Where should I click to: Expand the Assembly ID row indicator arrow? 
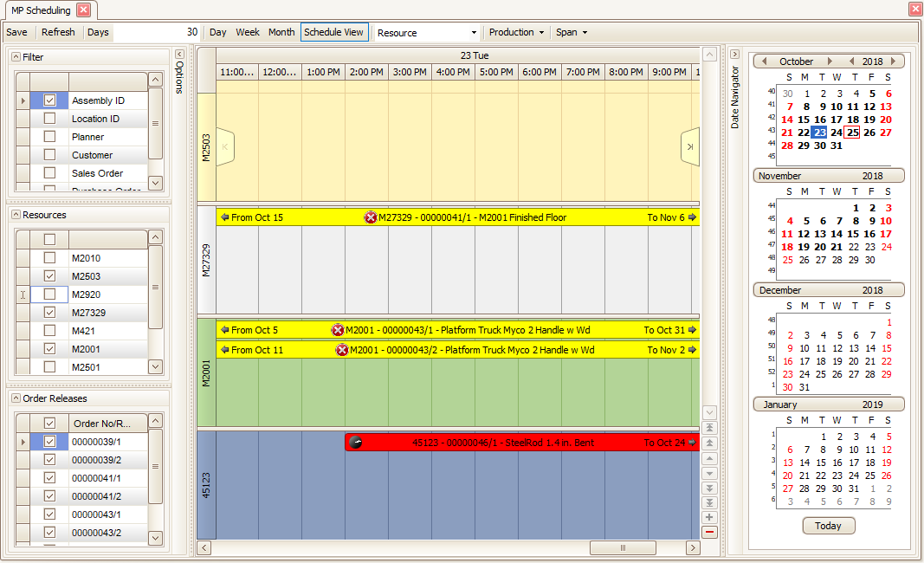tap(23, 100)
